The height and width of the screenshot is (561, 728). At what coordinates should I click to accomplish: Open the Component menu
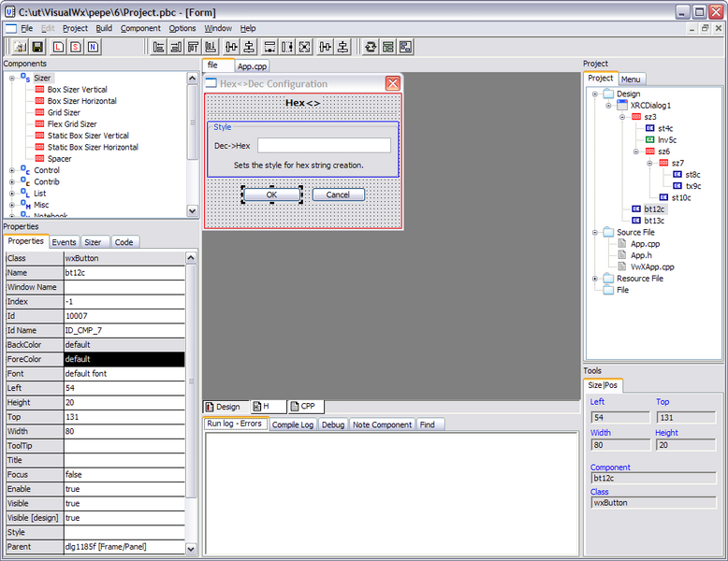point(140,28)
